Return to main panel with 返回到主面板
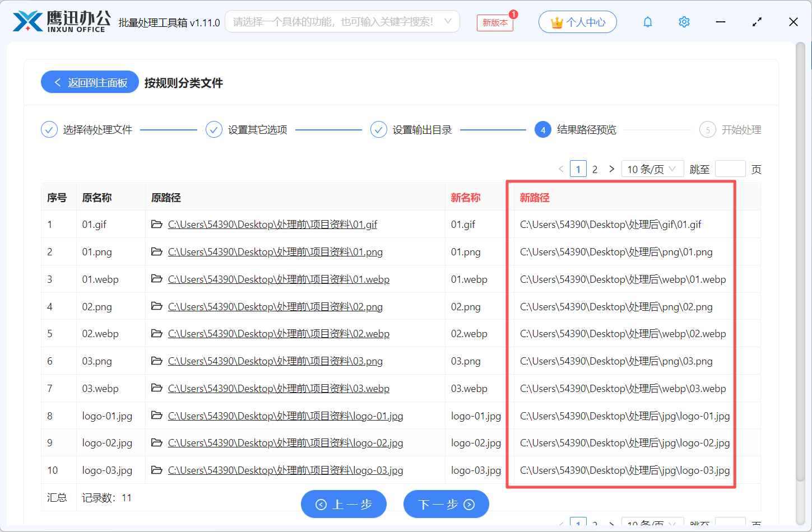812x532 pixels. click(90, 82)
